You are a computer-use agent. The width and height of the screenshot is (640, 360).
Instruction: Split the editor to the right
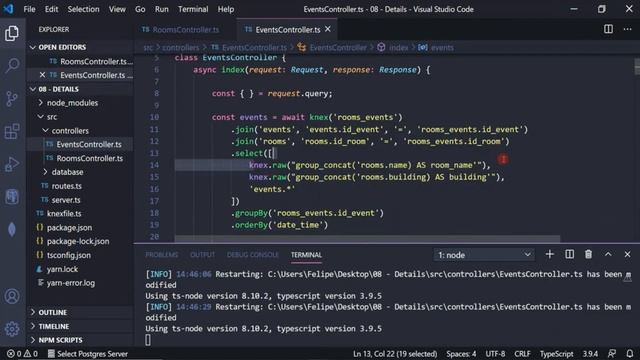(x=608, y=29)
